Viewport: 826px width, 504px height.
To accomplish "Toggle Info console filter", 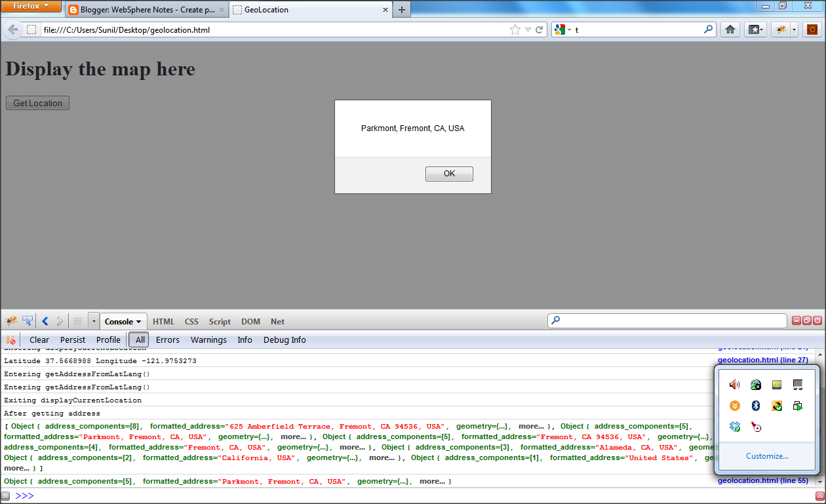I will click(x=245, y=339).
